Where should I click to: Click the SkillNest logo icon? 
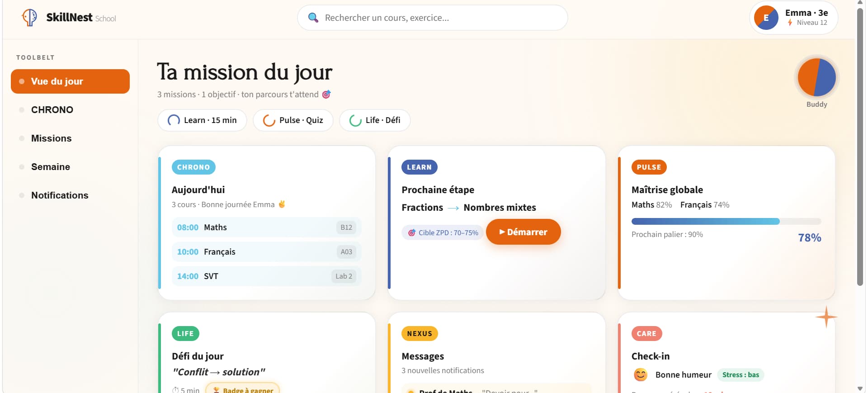tap(30, 18)
